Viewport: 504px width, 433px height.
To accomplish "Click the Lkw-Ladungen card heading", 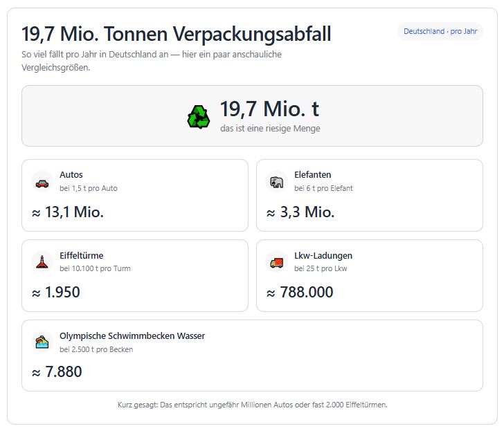I will coord(323,255).
